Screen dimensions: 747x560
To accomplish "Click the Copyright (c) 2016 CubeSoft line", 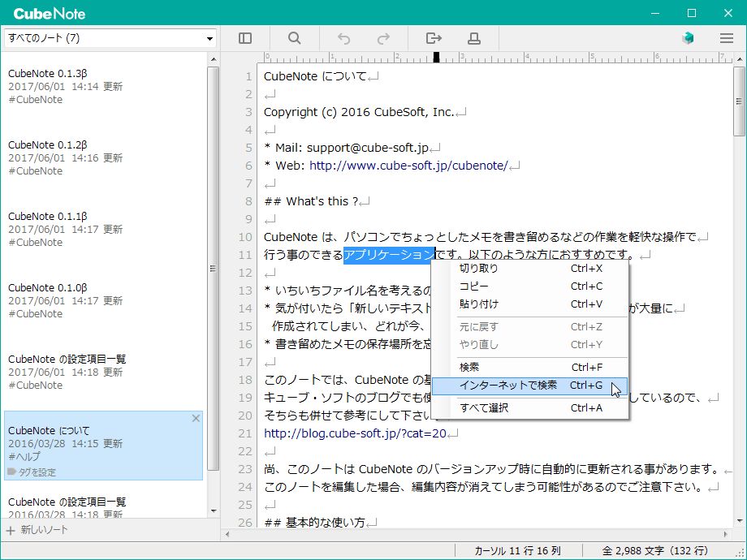I will pos(359,112).
